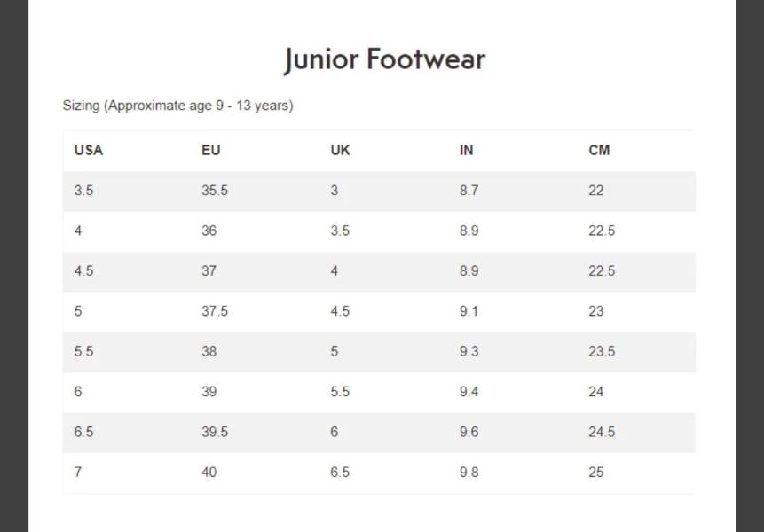Click USA size 7 in the last row
764x532 pixels.
pos(78,473)
